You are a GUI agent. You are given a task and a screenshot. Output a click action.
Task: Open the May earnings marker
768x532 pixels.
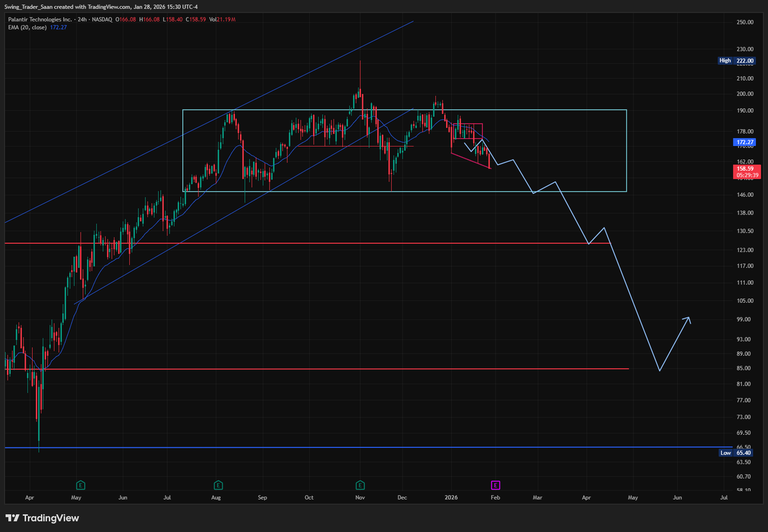[x=81, y=485]
